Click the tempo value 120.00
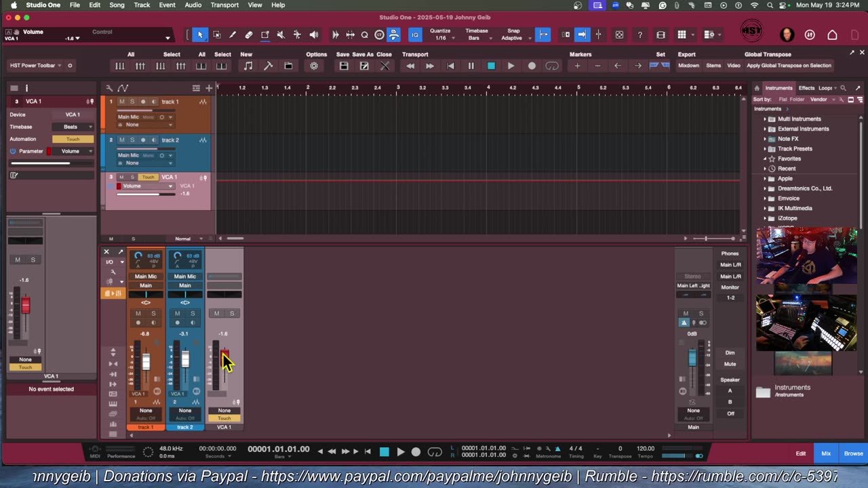The image size is (868, 488). tap(646, 448)
